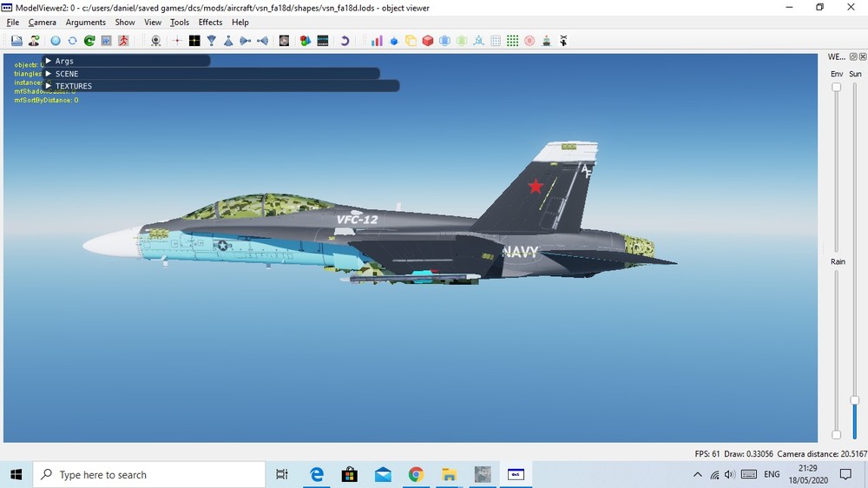This screenshot has width=868, height=488.
Task: Open the Effects menu
Action: point(210,23)
